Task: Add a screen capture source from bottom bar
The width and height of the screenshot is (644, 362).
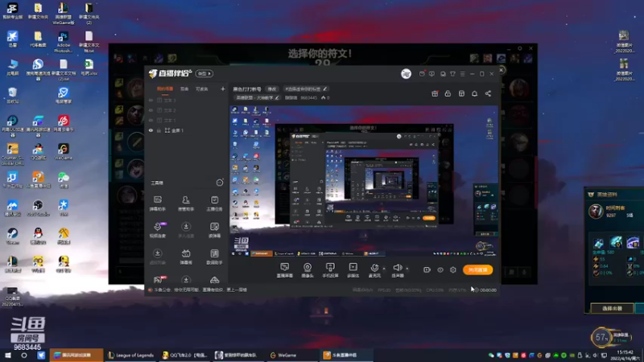Action: [x=285, y=270]
